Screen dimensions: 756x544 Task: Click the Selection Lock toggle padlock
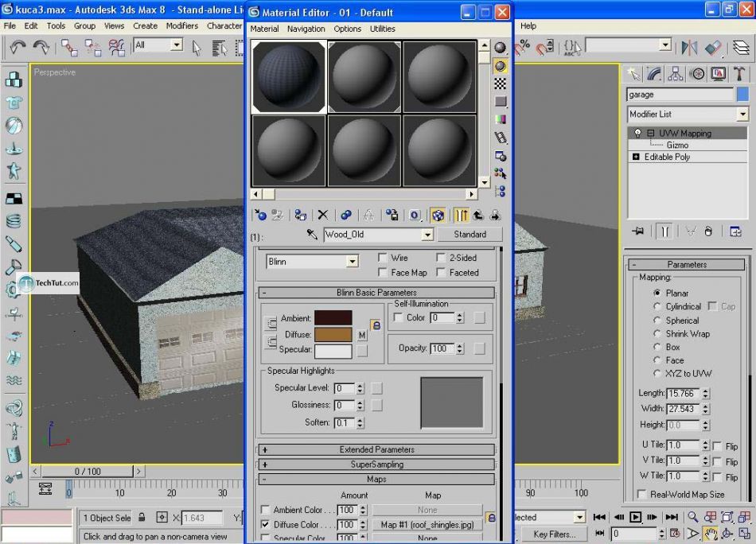(142, 518)
